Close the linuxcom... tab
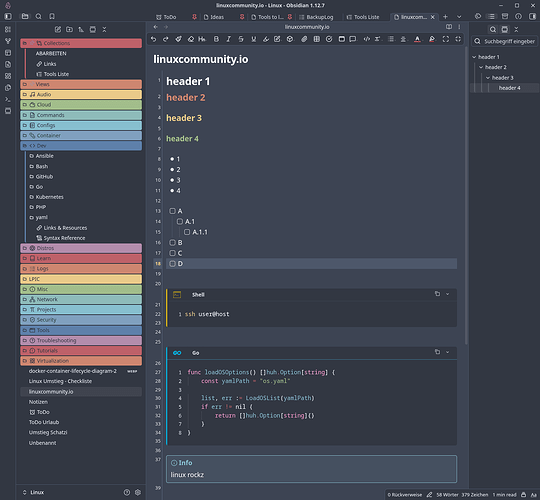 click(433, 17)
